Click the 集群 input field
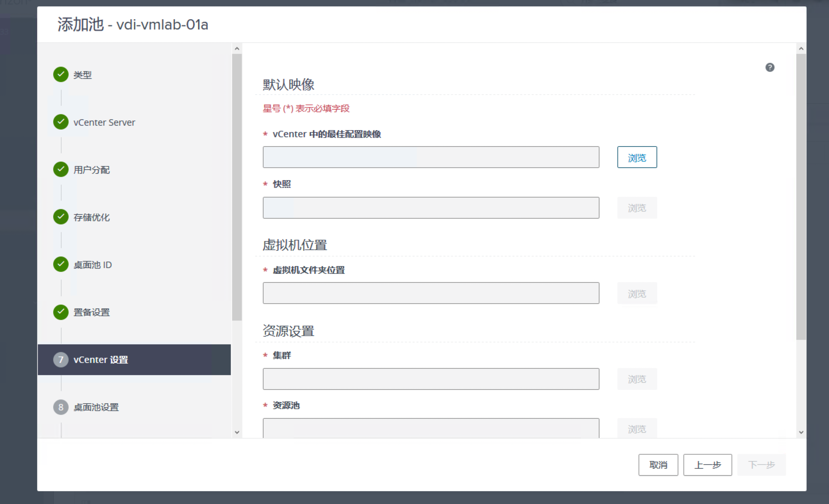829x504 pixels. 431,379
